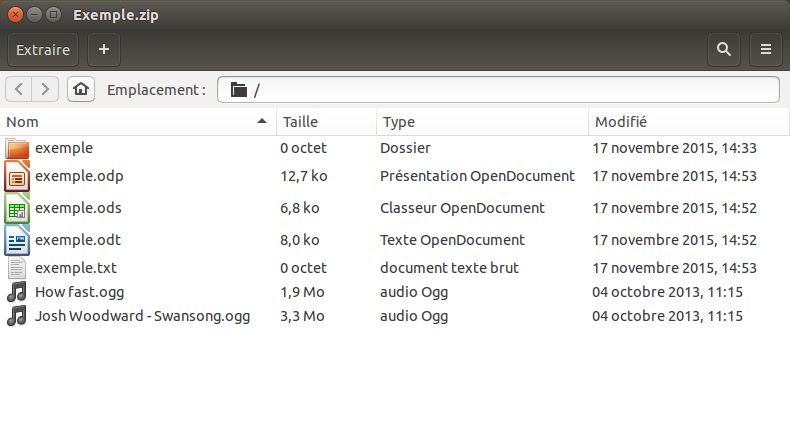Select the Josh Woodward - Swansong.ogg file name
Screen dimensions: 790x440
point(142,315)
